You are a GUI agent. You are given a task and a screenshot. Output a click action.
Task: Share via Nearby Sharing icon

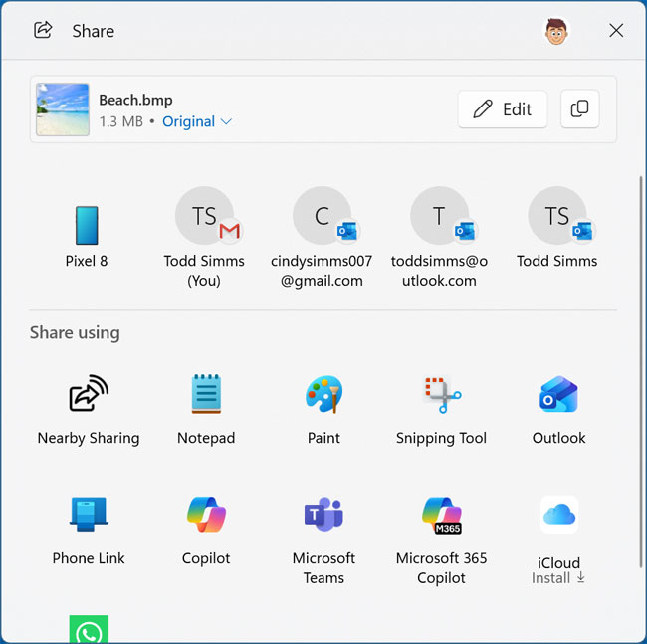[89, 396]
